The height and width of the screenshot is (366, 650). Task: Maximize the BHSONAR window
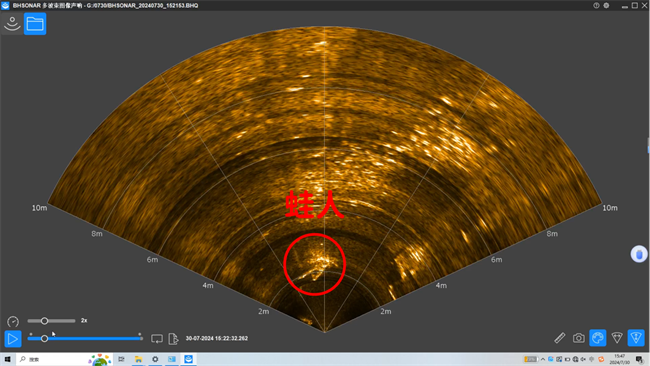coord(635,5)
